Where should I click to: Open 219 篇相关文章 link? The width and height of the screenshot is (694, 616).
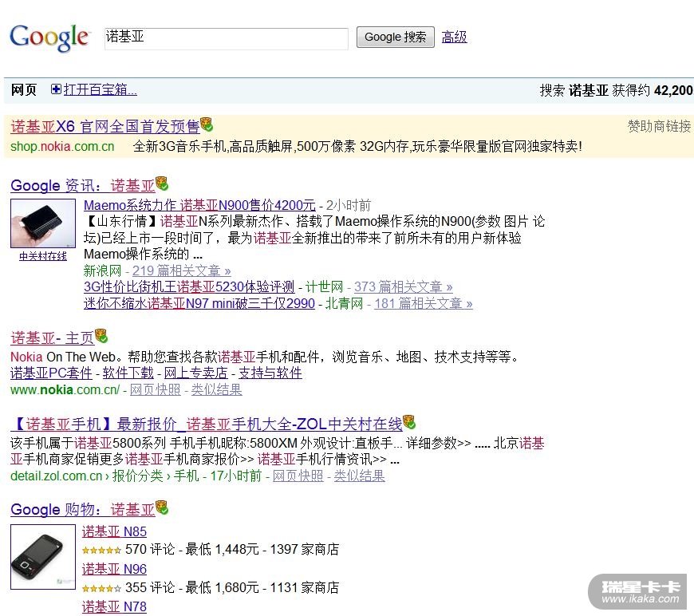tap(181, 270)
